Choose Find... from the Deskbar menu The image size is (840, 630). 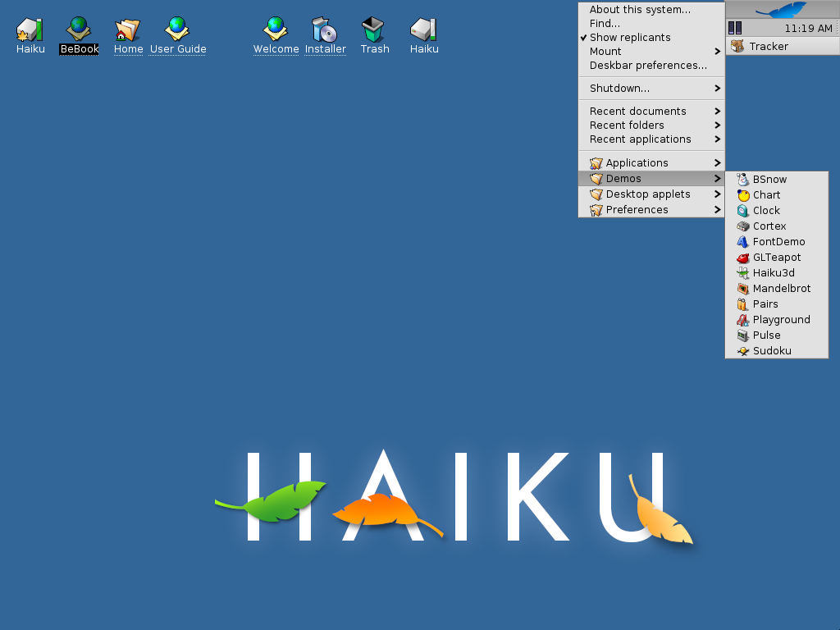coord(651,24)
